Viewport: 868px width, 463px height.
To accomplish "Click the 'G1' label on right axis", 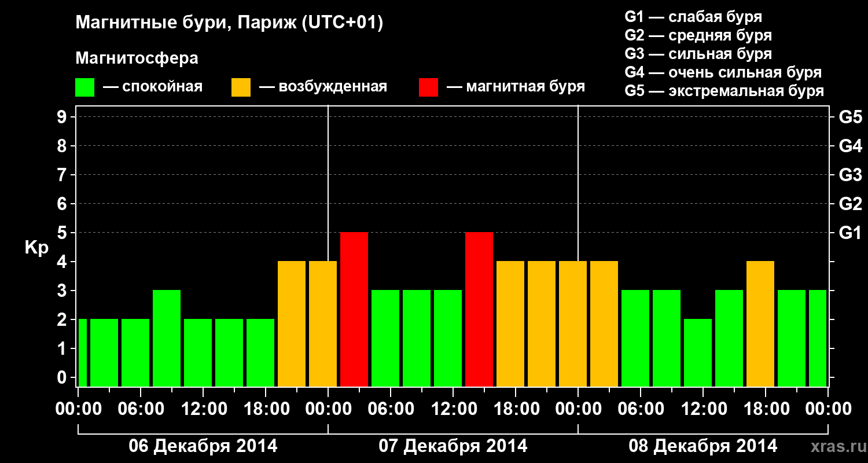I will (x=850, y=233).
